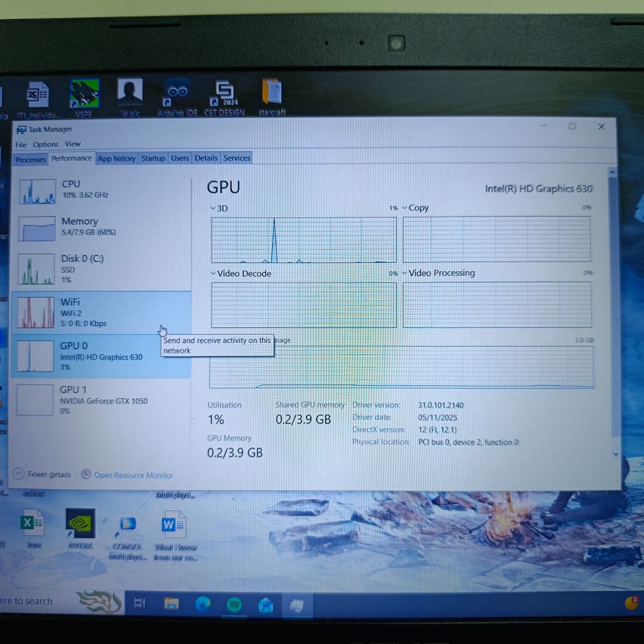Switch to the Processes tab

click(31, 159)
